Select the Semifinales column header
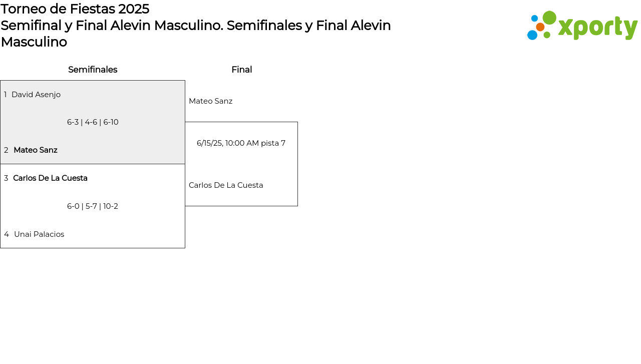641x364 pixels. point(93,70)
